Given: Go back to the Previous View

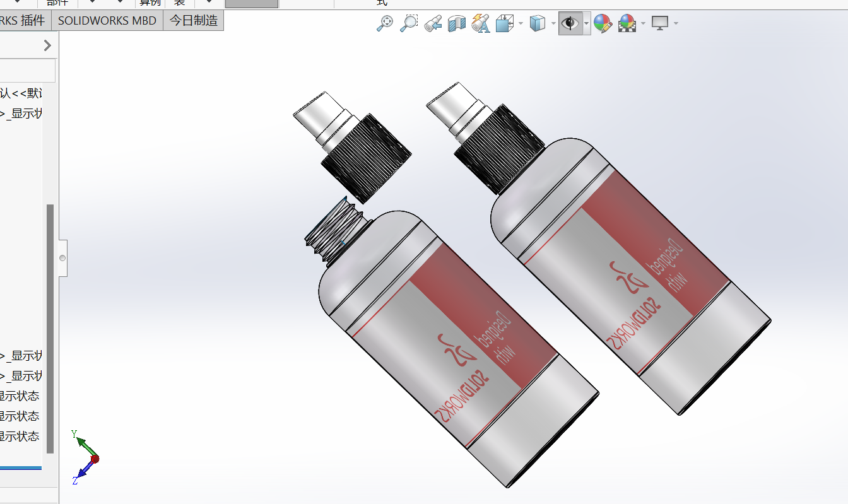Looking at the screenshot, I should (433, 23).
